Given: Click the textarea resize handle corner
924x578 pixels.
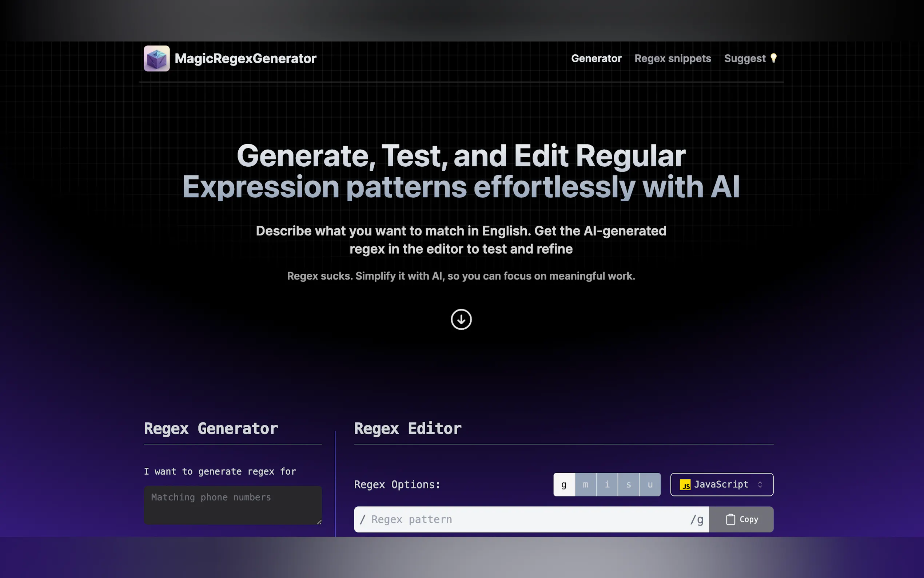Looking at the screenshot, I should coord(319,522).
